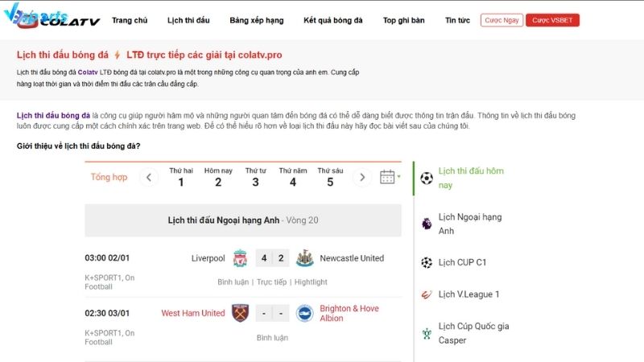Click the Liverpool club crest
The width and height of the screenshot is (644, 362).
tap(240, 258)
